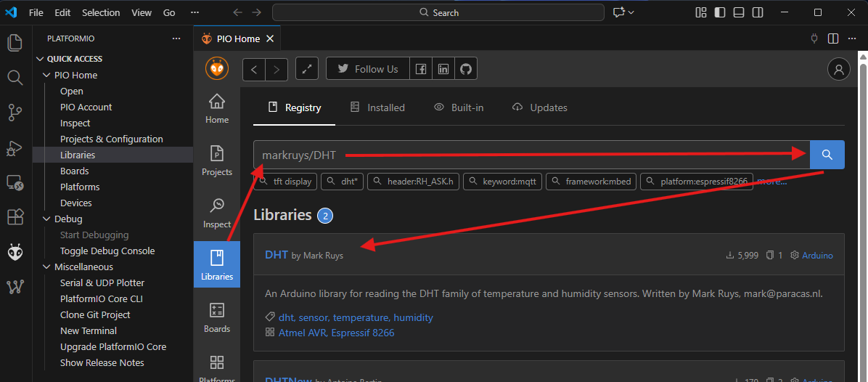Open PIO account profile icon
This screenshot has width=868, height=382.
[x=838, y=69]
